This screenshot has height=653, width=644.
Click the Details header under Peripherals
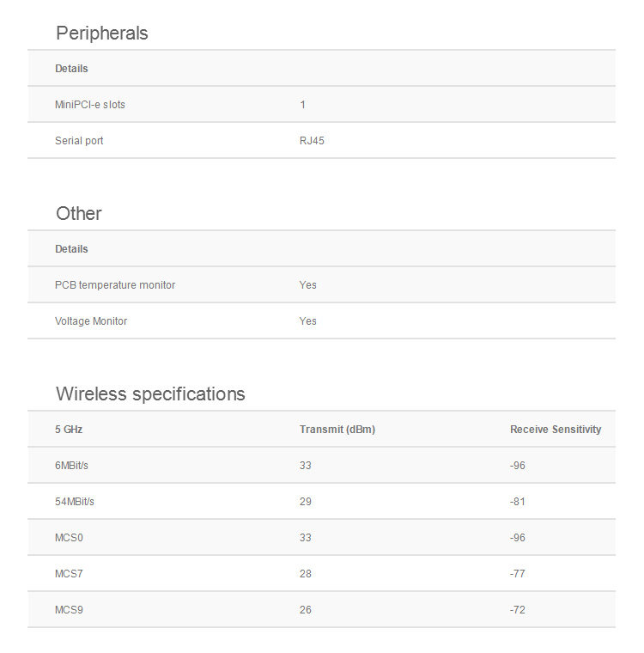tap(71, 68)
